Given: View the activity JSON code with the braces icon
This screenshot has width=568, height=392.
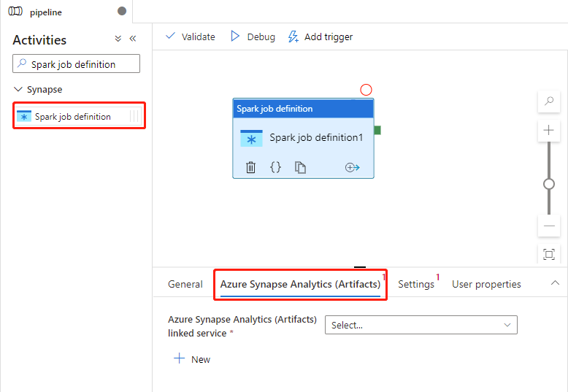Looking at the screenshot, I should (x=276, y=167).
